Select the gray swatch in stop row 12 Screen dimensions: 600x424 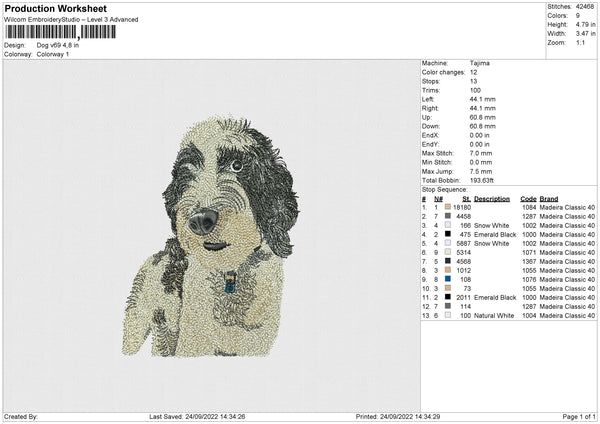pyautogui.click(x=448, y=306)
